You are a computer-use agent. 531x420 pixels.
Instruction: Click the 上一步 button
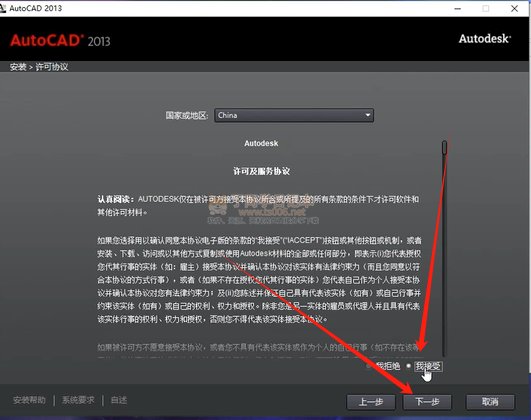point(371,402)
